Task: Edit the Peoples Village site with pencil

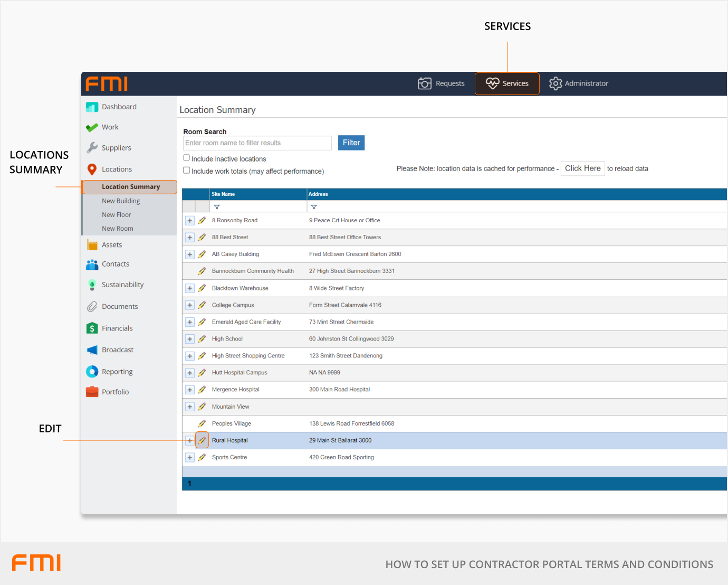Action: 202,423
